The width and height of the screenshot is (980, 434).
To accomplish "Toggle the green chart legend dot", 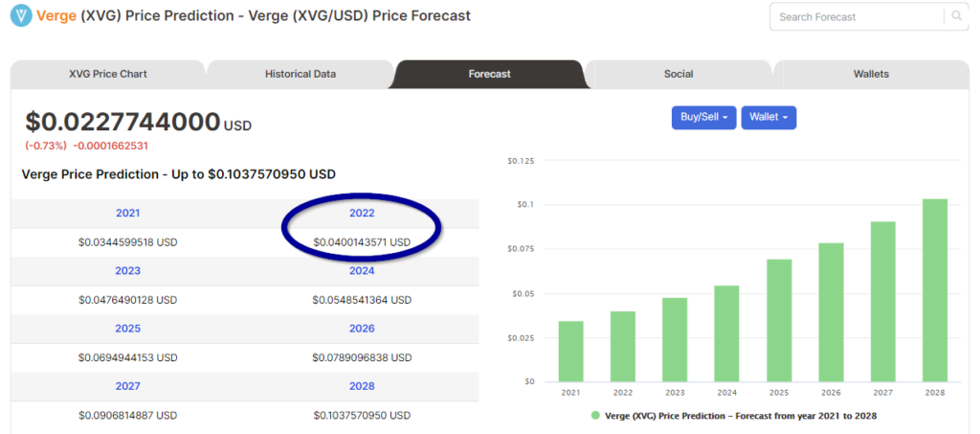I will pos(595,415).
